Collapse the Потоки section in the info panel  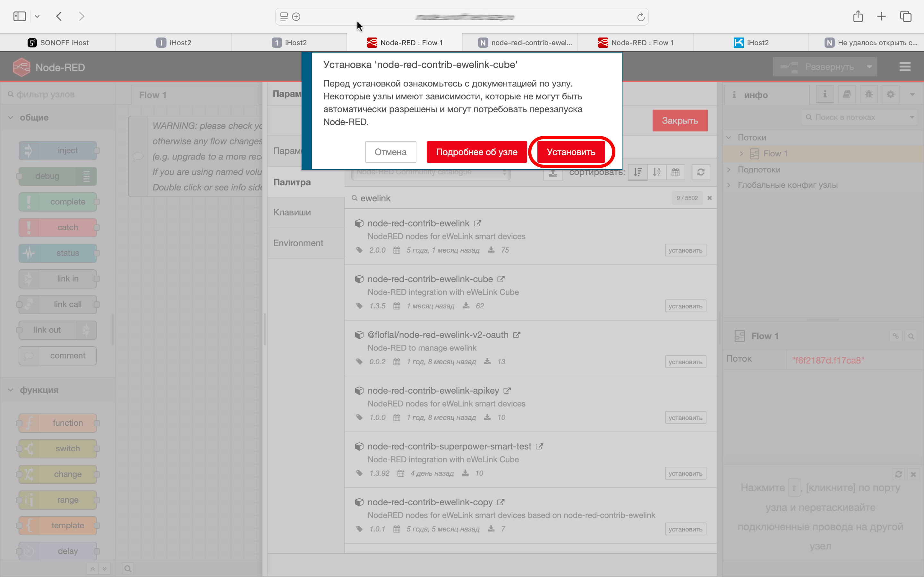click(729, 138)
